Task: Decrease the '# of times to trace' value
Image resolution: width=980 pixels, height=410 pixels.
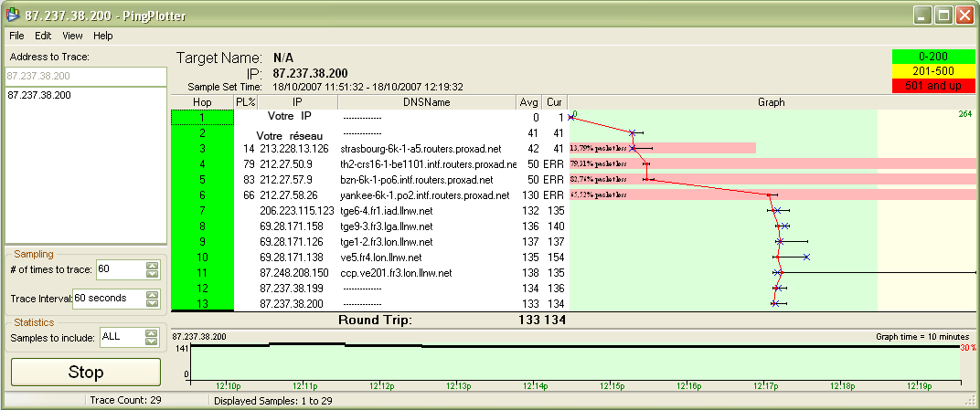Action: coord(152,274)
